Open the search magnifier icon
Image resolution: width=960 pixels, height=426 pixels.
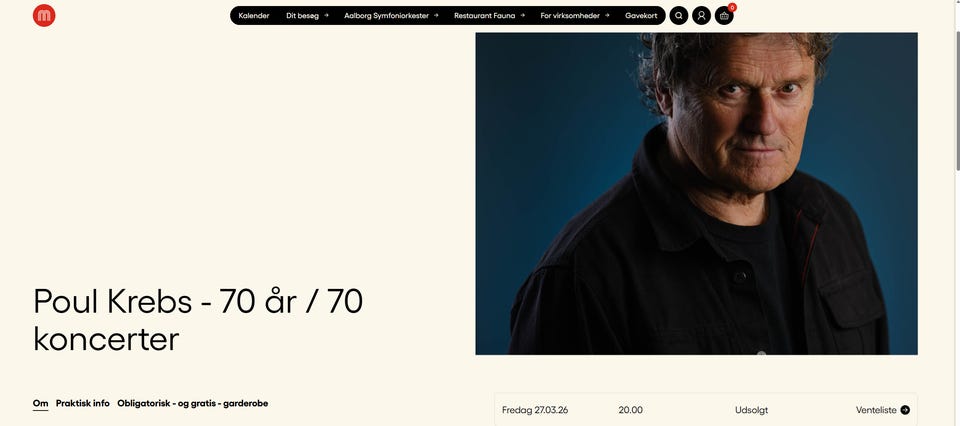[x=678, y=16]
